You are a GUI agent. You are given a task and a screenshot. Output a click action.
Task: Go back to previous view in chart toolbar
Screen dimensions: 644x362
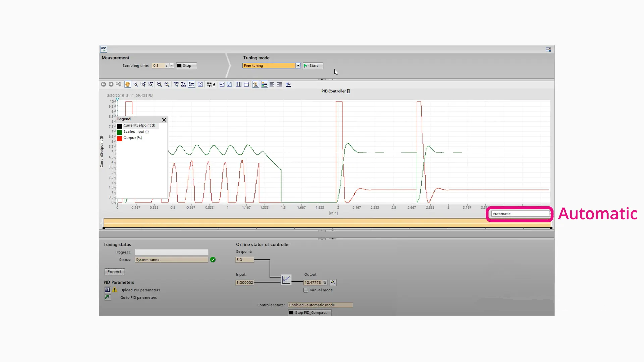[103, 84]
